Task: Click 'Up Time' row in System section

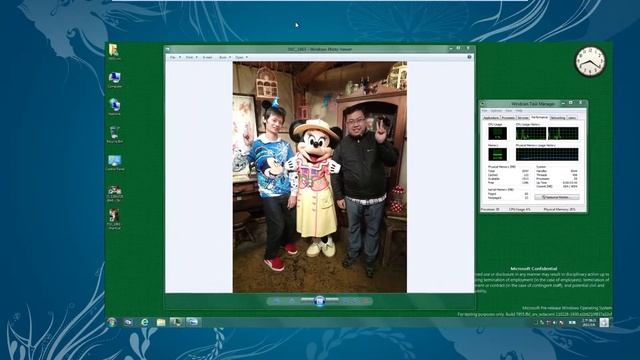Action: [557, 183]
